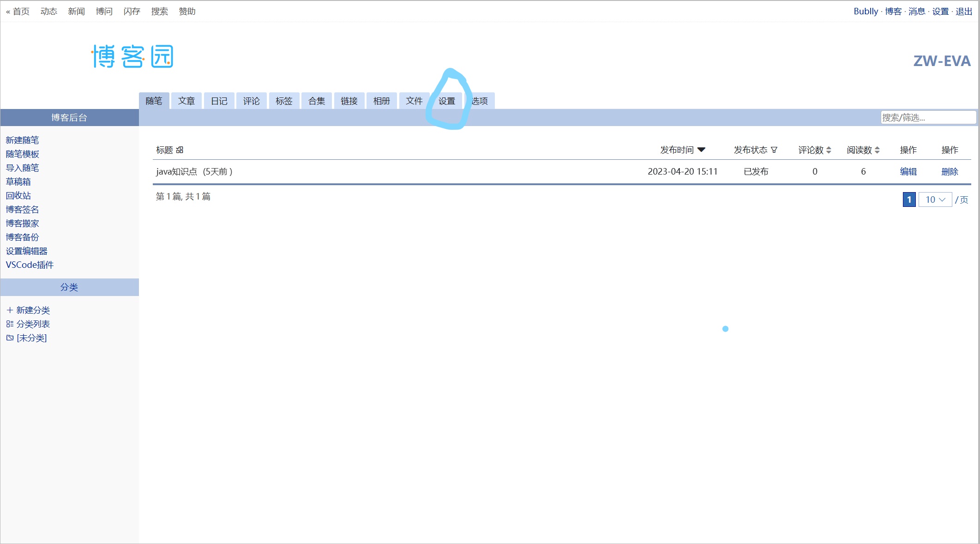Sort by 阅读数 column arrows
The height and width of the screenshot is (544, 980).
coord(877,150)
